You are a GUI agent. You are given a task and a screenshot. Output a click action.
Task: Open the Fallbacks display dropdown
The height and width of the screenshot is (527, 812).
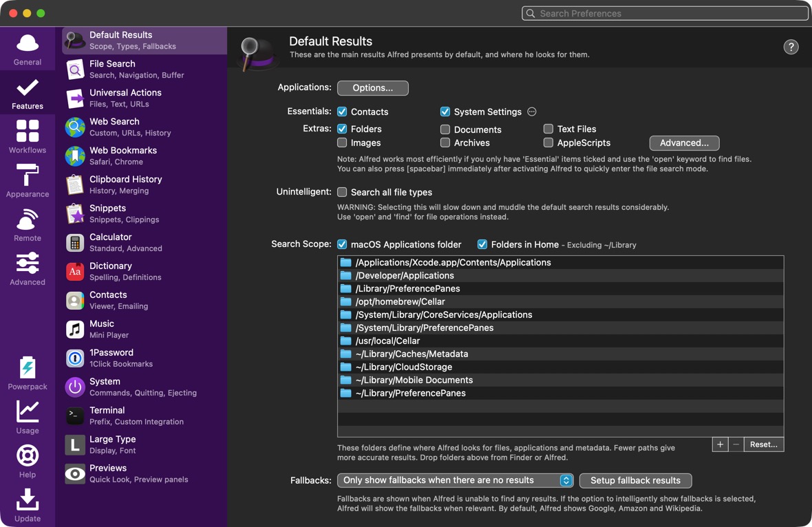(x=455, y=480)
